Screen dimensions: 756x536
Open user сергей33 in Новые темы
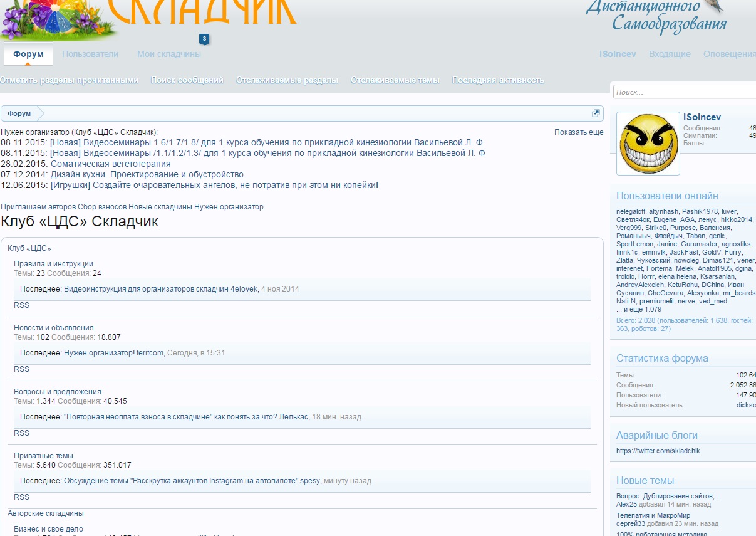[631, 523]
